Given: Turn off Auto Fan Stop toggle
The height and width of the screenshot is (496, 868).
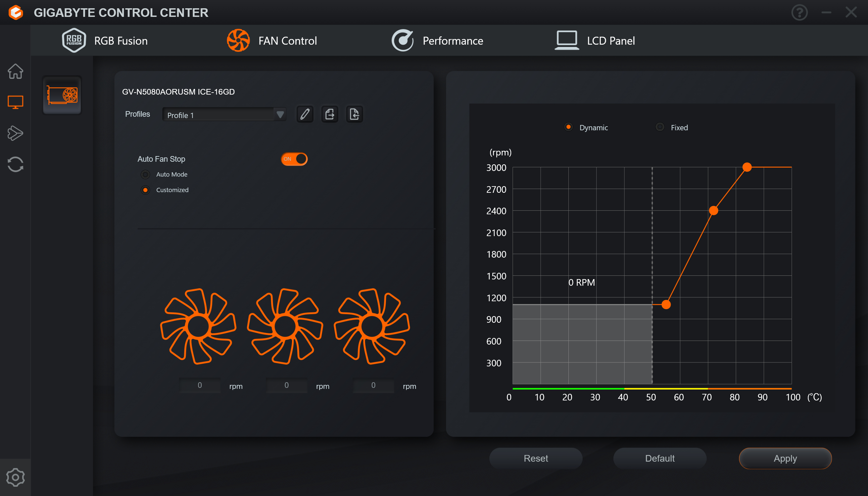Looking at the screenshot, I should point(294,159).
